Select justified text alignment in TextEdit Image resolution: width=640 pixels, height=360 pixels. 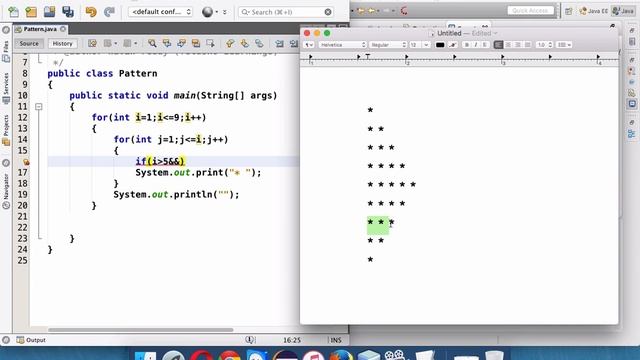[x=528, y=44]
